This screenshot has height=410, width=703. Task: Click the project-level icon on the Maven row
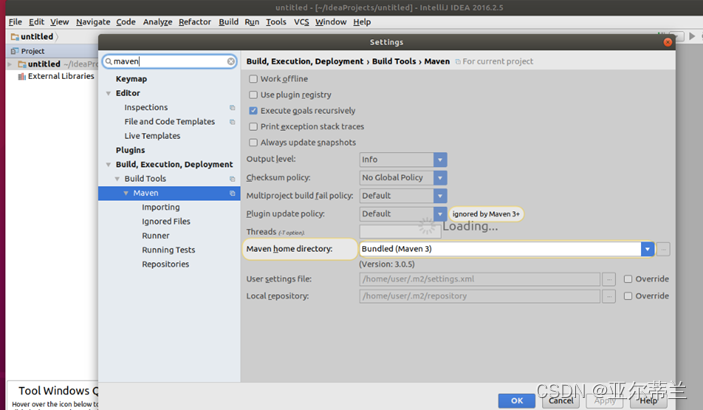point(232,193)
